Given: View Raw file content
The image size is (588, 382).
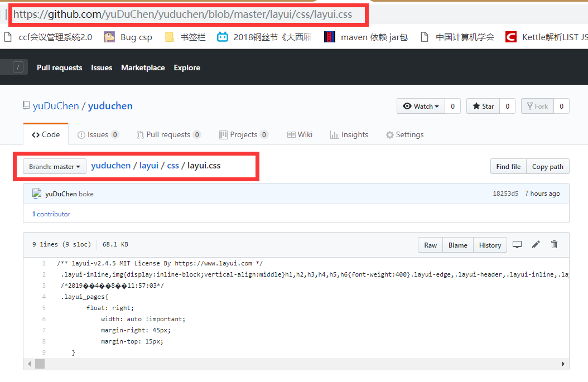Looking at the screenshot, I should pyautogui.click(x=431, y=245).
